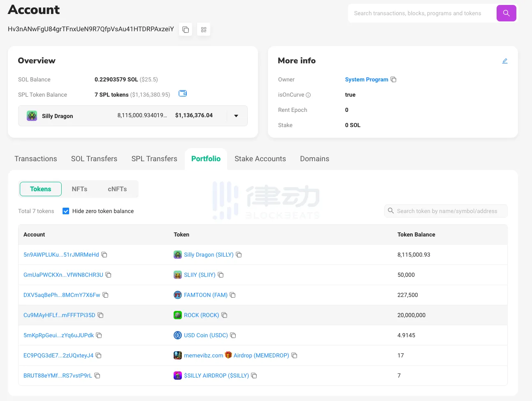Copy the Silly Dragon token address

click(239, 255)
